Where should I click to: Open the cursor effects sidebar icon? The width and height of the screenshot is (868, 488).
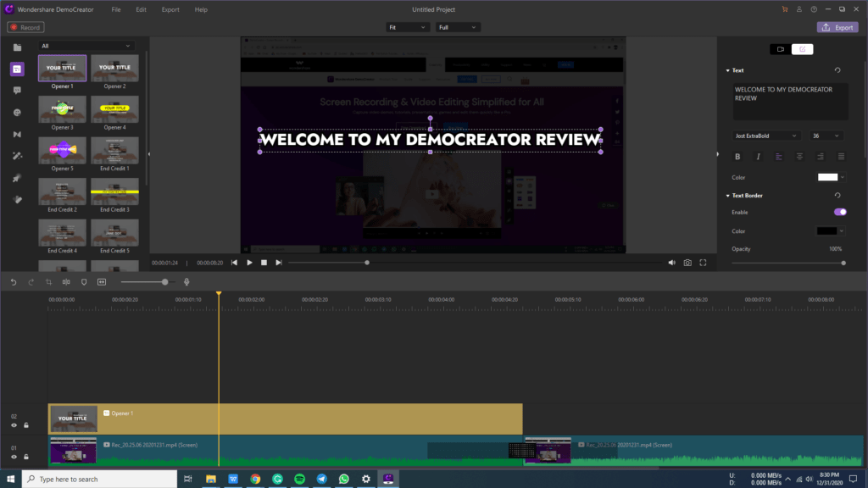coord(17,178)
